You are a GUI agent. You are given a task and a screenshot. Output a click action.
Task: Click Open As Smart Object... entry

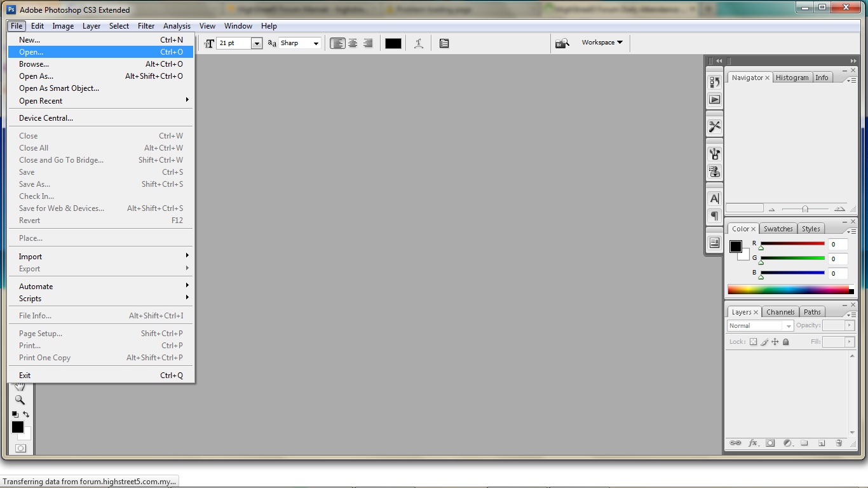coord(100,88)
